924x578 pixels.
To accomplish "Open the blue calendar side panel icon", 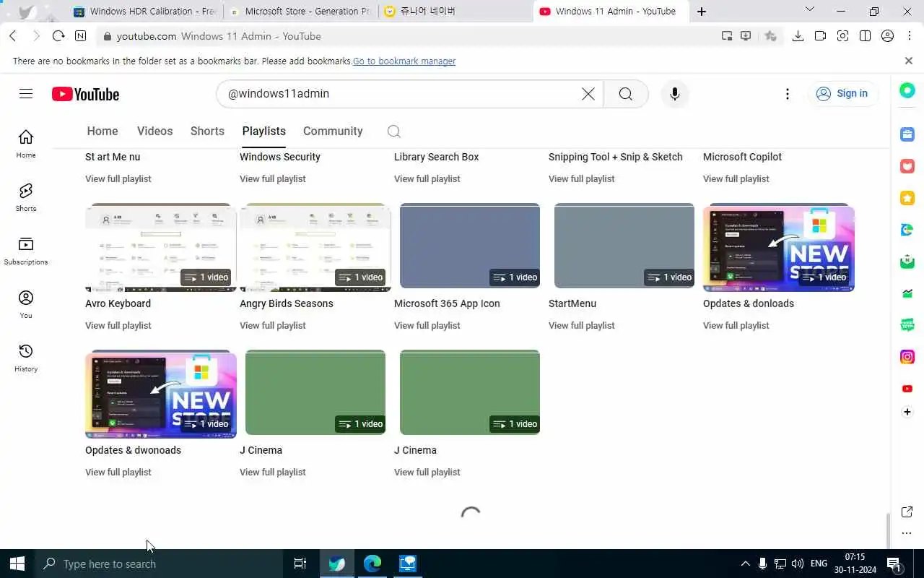I will [907, 134].
